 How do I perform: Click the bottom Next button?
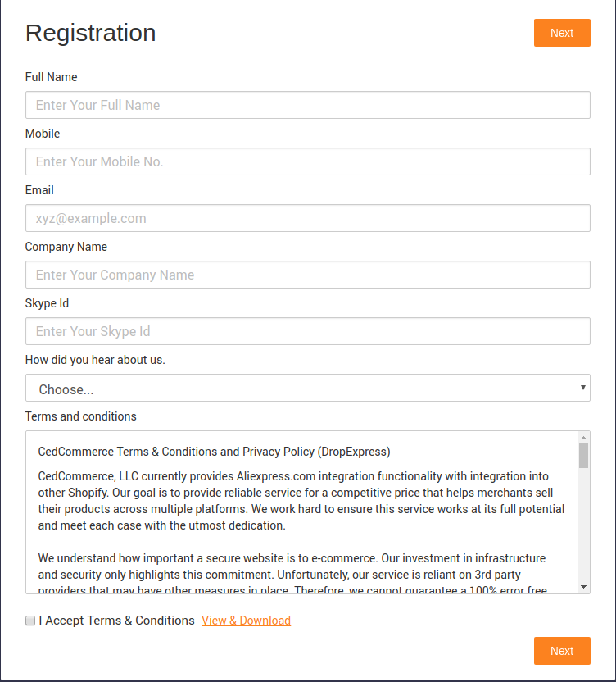pos(562,651)
